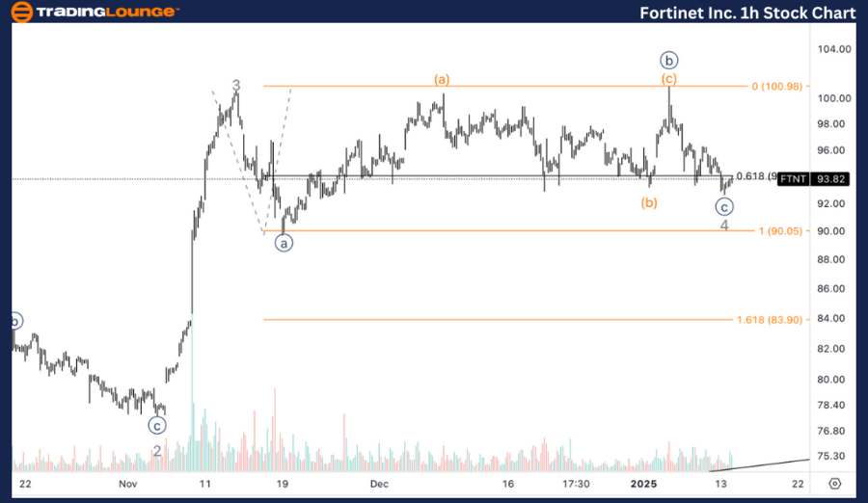Click the 104.00 price axis label
868x503 pixels.
[830, 49]
